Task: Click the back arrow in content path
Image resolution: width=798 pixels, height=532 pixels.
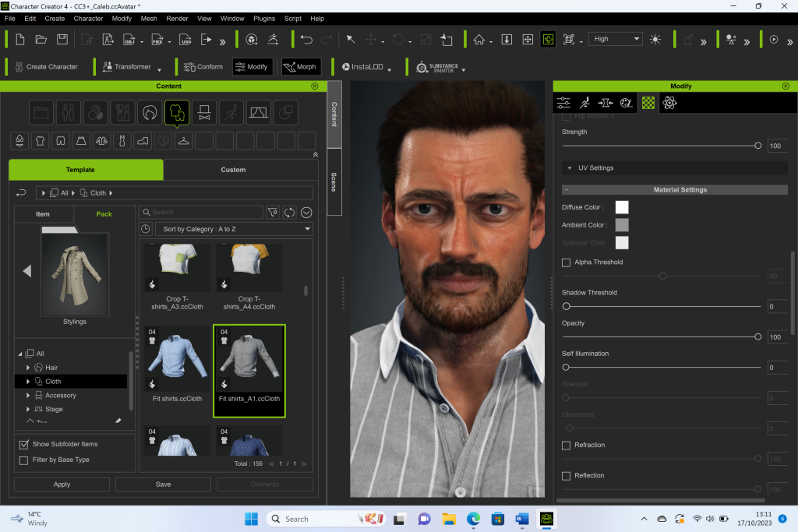Action: pos(21,192)
